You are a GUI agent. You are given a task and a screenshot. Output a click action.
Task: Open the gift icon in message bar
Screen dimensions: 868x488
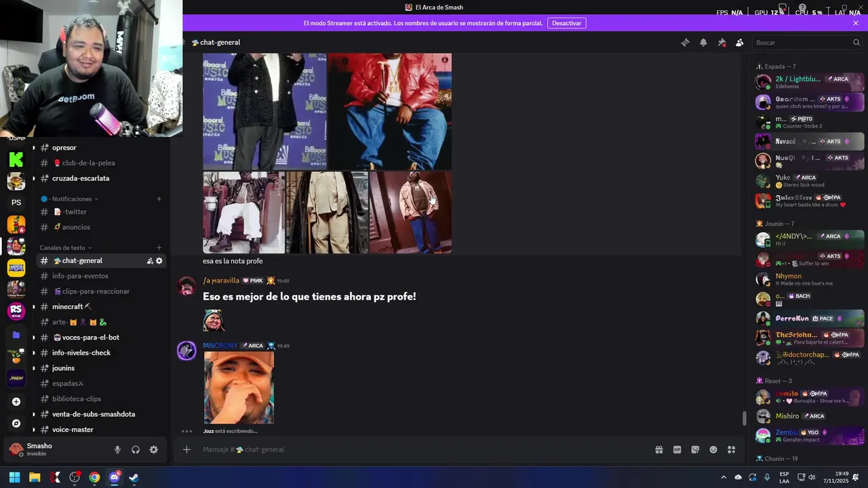point(658,449)
